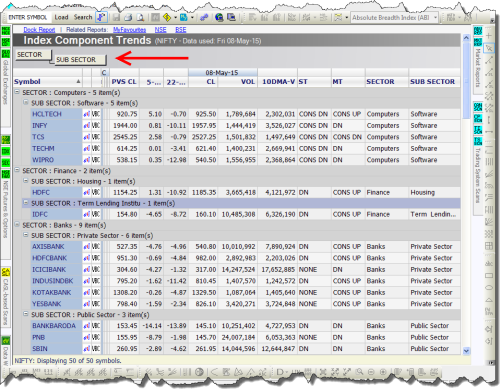Click the table scrollbar down arrow
Viewport: 500px width, 389px height.
click(466, 351)
